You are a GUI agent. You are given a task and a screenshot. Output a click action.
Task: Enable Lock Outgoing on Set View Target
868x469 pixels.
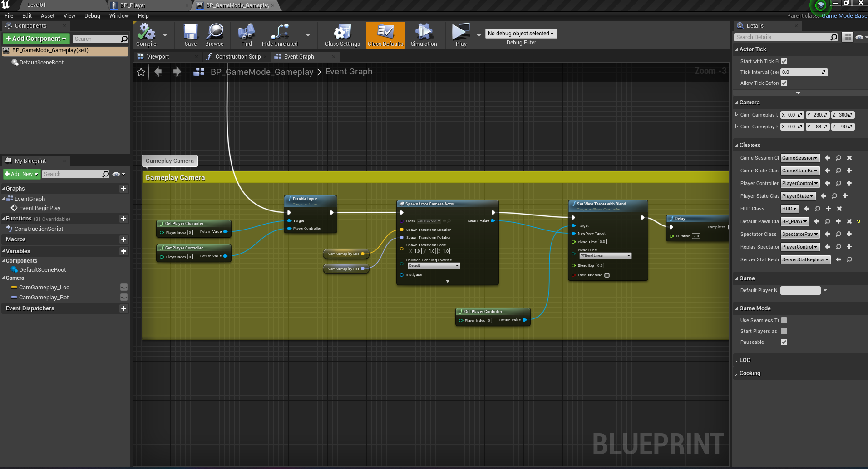tap(607, 275)
